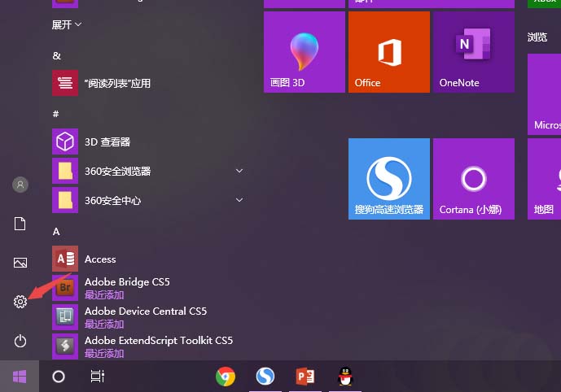Click the Power button icon
This screenshot has height=392, width=561.
(20, 341)
